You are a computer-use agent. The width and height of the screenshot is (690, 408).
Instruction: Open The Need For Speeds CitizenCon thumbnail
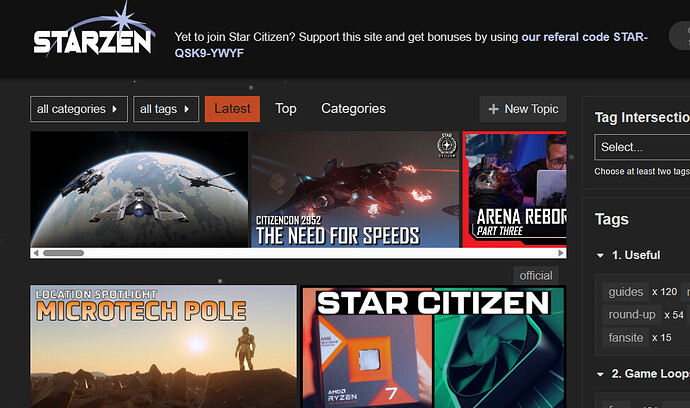355,189
